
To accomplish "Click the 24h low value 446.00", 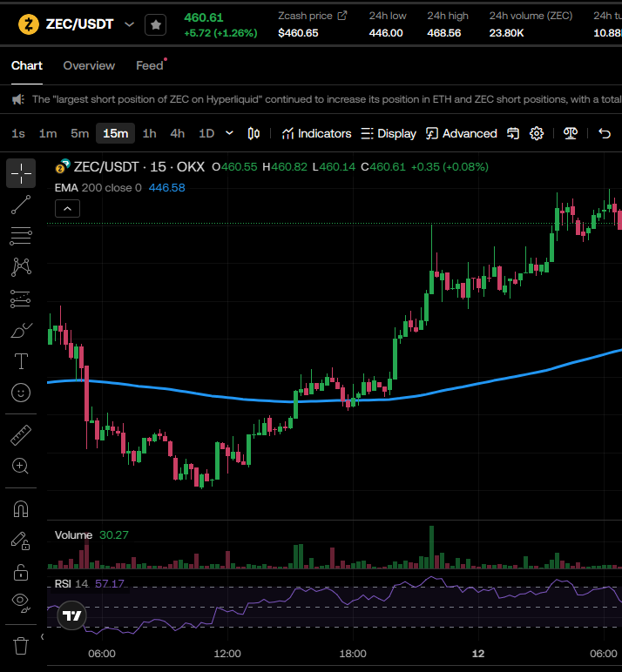I will (x=386, y=33).
